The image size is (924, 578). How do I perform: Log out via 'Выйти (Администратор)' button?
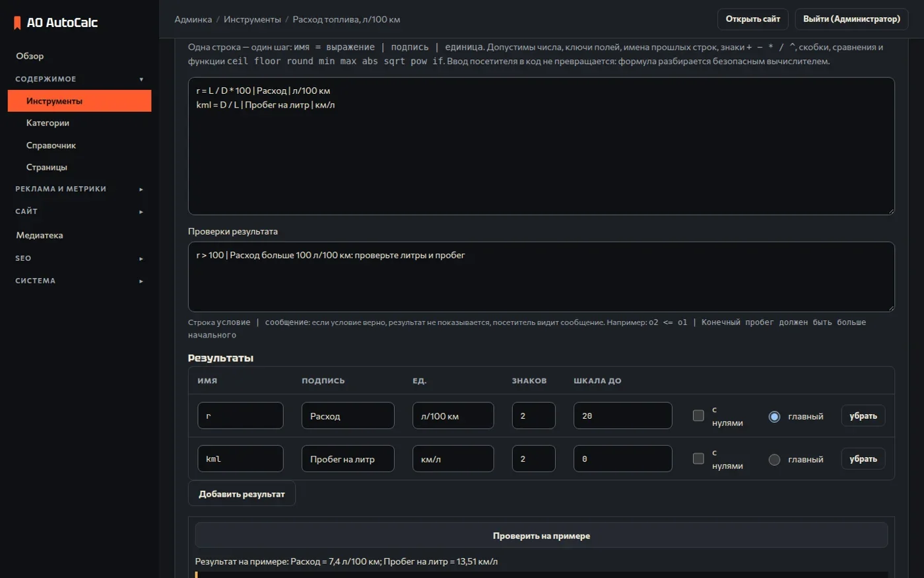click(x=851, y=19)
